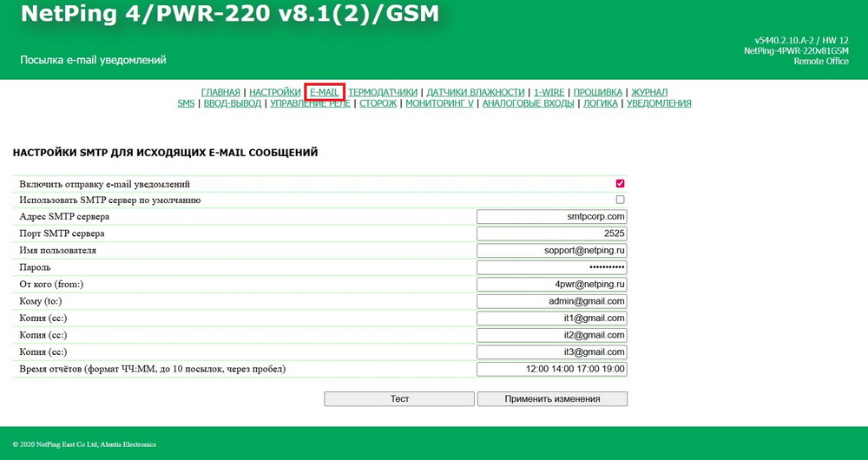The height and width of the screenshot is (460, 868).
Task: Enable the default SMTP server checkbox
Action: [620, 200]
